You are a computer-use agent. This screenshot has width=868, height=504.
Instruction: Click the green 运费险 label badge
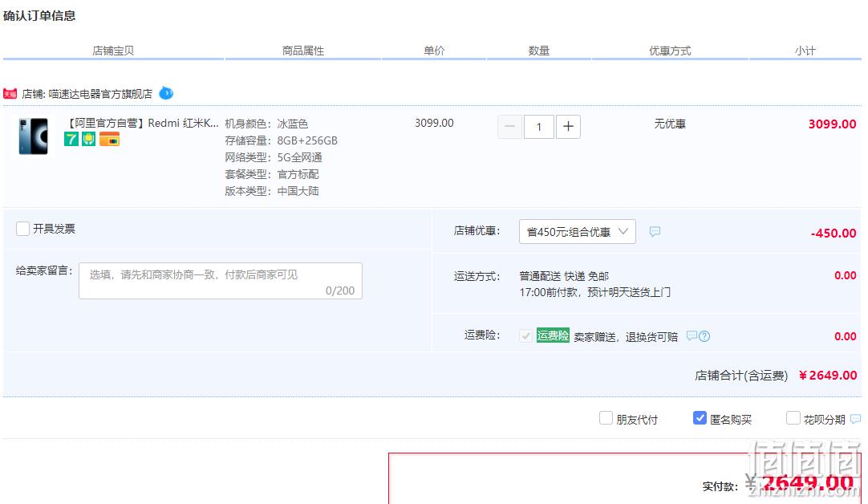(553, 335)
